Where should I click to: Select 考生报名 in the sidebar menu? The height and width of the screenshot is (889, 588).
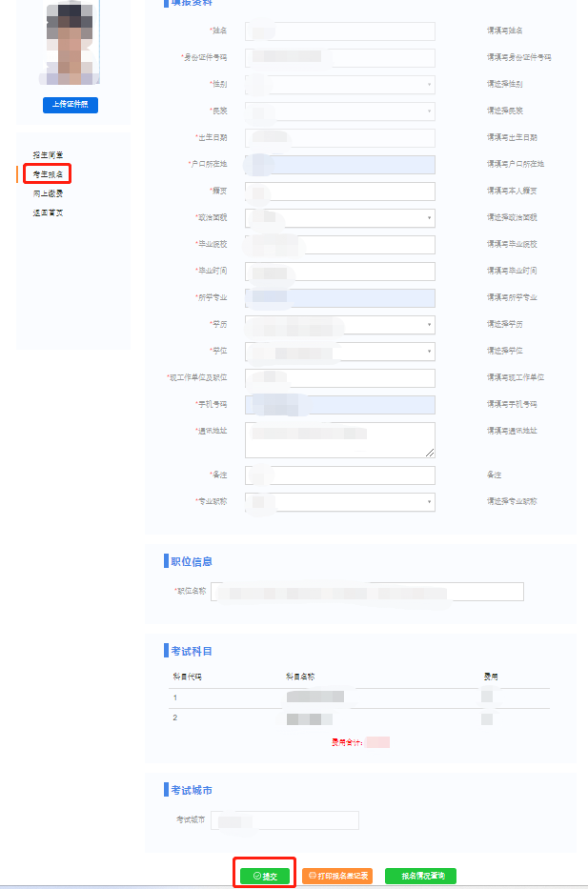point(49,174)
